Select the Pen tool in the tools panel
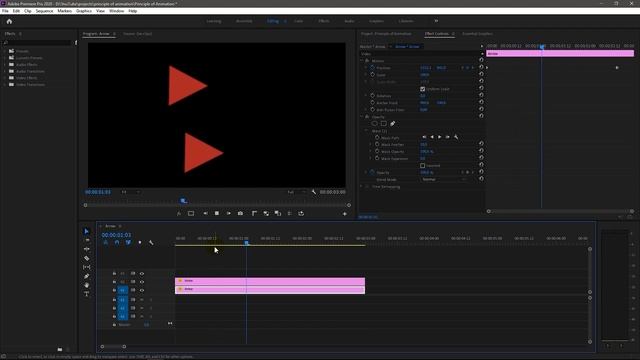This screenshot has width=640, height=360. pyautogui.click(x=87, y=276)
